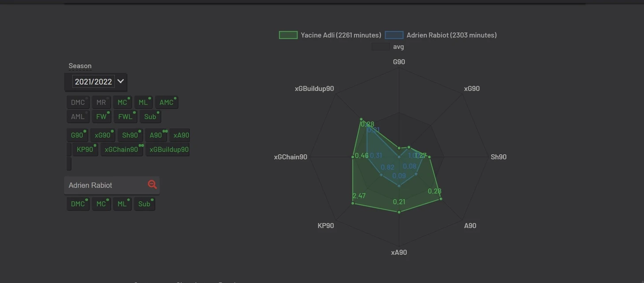This screenshot has width=644, height=283.
Task: Hide Yacine Adli series via green legend swatch
Action: pos(288,35)
